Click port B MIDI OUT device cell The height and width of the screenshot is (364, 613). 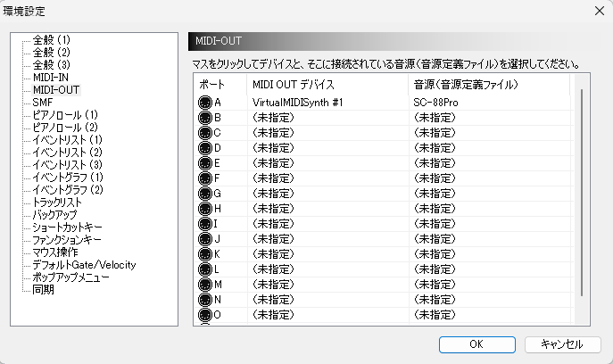327,118
